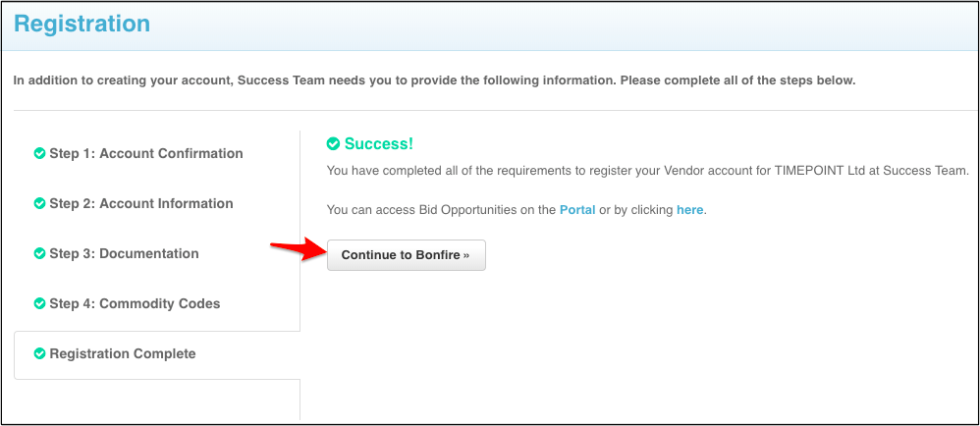Click the green Success checkmark icon

[333, 144]
